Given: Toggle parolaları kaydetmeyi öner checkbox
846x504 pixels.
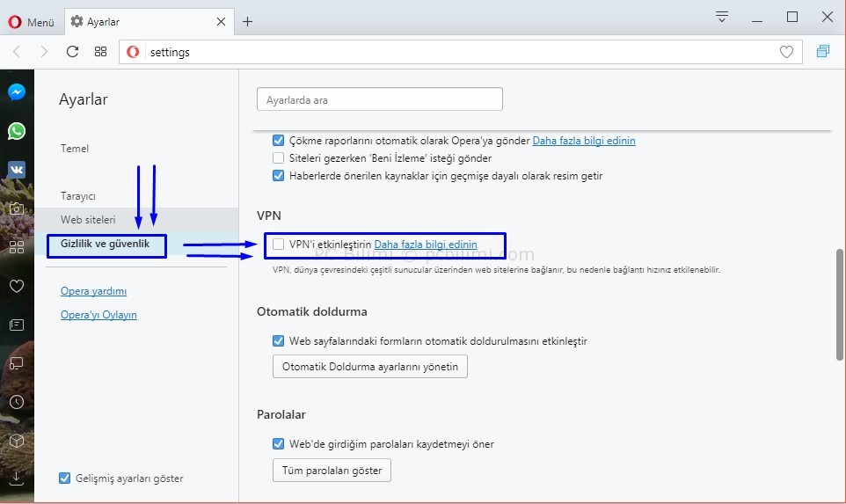Looking at the screenshot, I should tap(279, 443).
